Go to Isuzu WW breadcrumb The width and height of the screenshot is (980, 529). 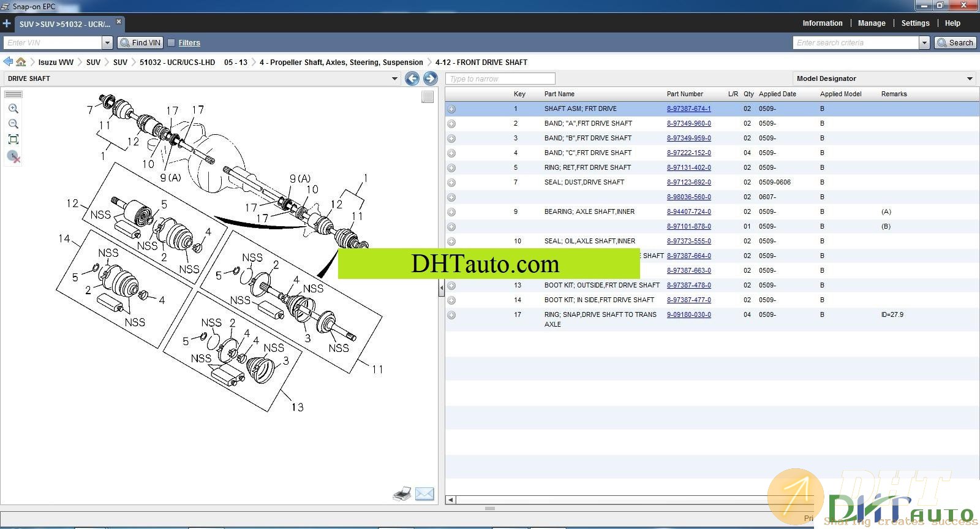(x=56, y=63)
